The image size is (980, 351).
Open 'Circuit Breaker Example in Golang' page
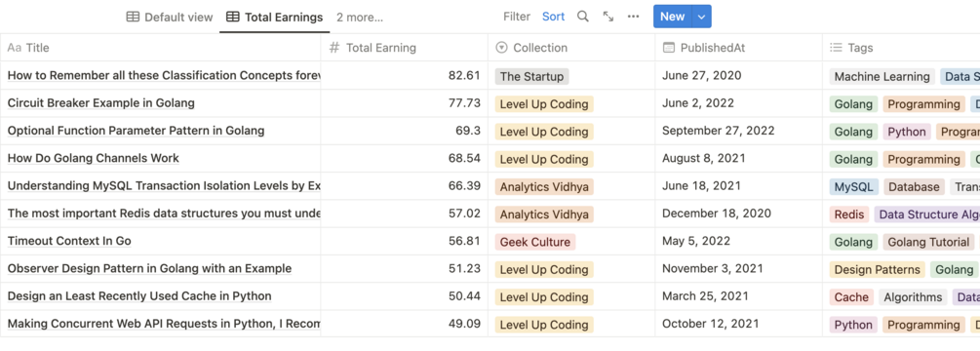(101, 103)
